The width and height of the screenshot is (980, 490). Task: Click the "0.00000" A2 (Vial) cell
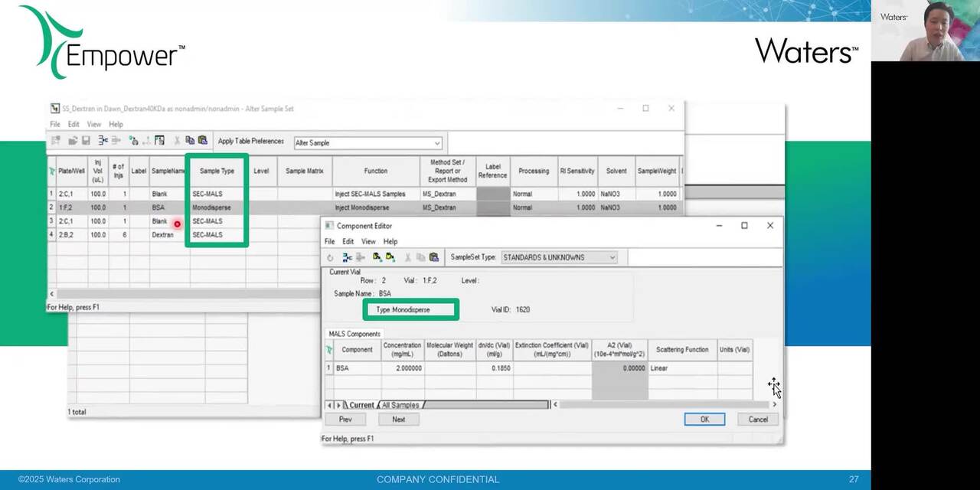pyautogui.click(x=619, y=368)
